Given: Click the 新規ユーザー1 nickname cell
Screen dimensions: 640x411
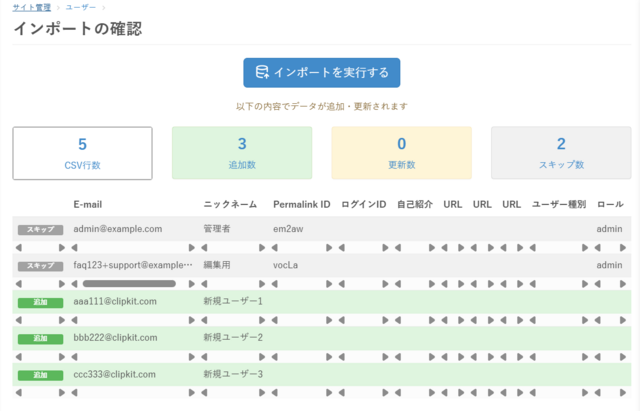Looking at the screenshot, I should 233,302.
